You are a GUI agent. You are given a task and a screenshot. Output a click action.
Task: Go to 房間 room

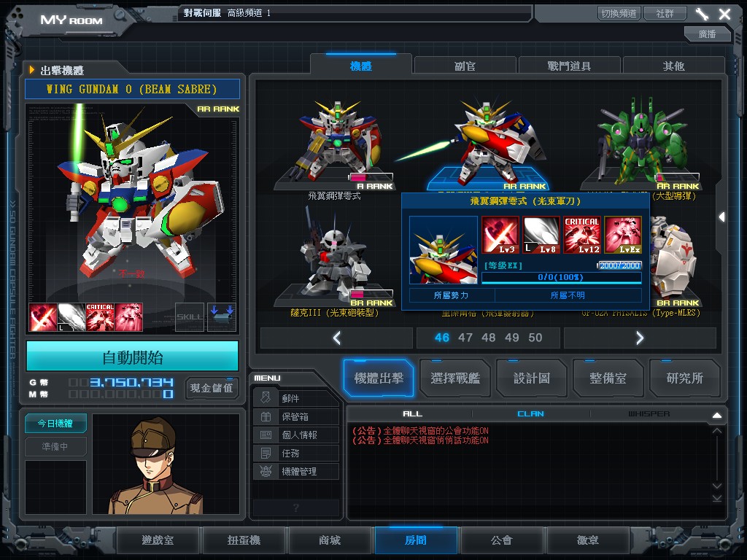click(x=416, y=540)
